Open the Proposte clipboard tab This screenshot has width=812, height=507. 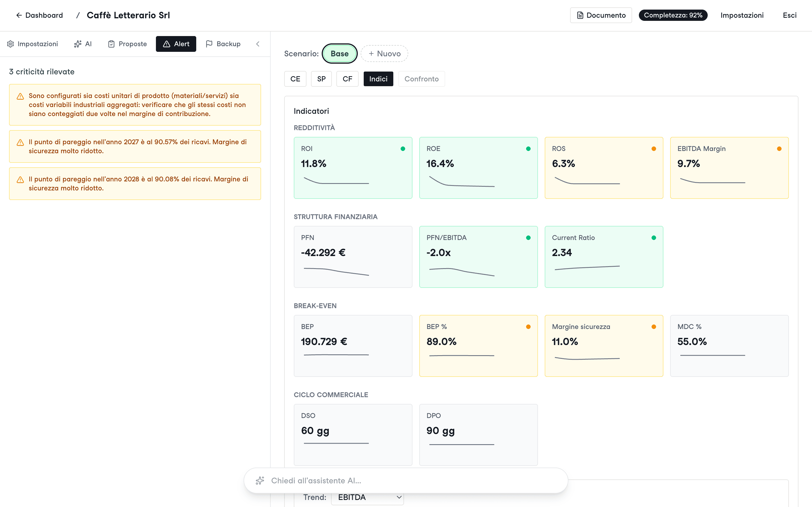pos(127,44)
